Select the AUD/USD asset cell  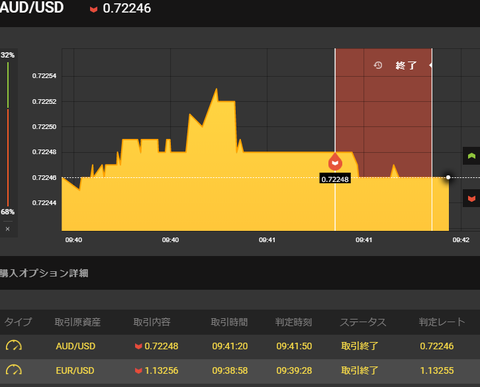75,346
